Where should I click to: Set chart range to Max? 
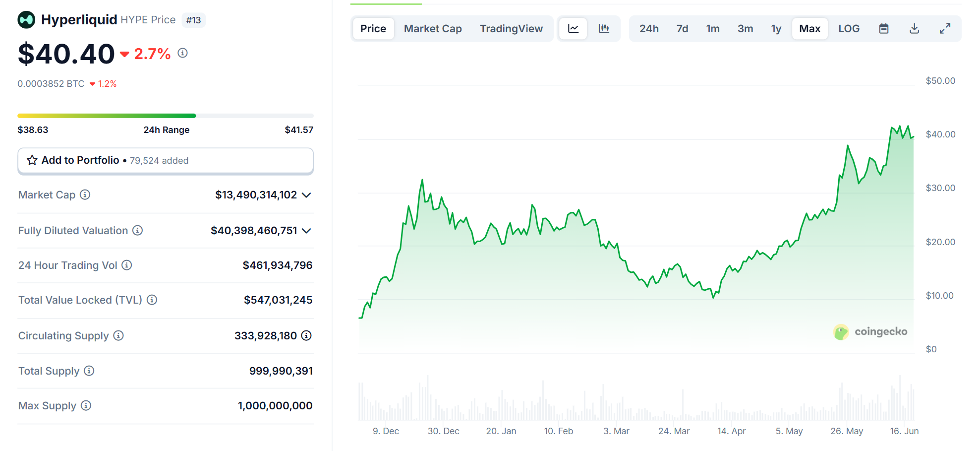tap(810, 29)
